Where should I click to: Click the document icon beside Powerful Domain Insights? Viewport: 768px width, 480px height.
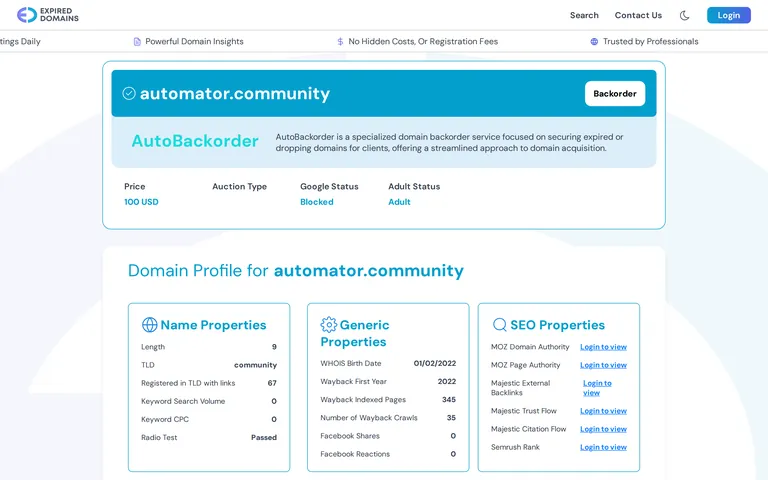point(137,42)
